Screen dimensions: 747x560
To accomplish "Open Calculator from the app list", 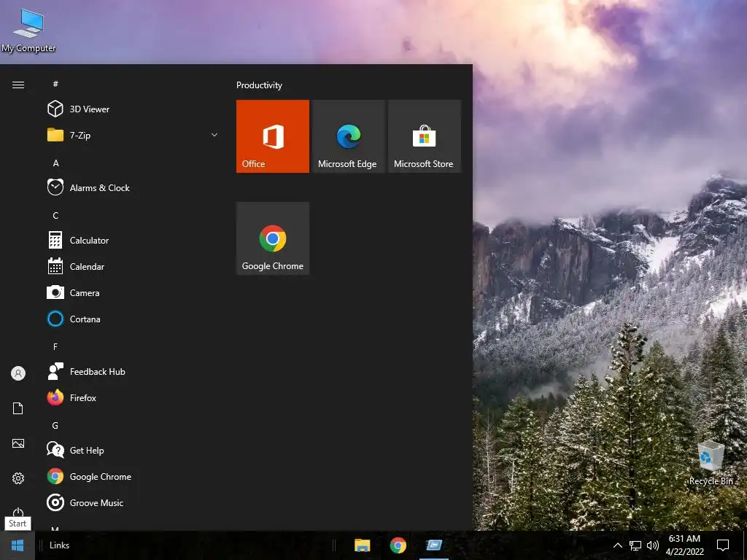I will (131, 240).
